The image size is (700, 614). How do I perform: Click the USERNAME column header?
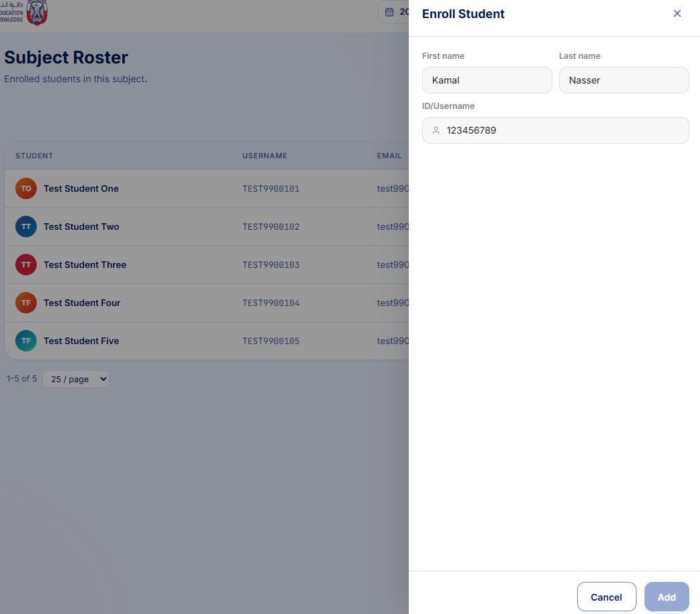[x=265, y=156]
